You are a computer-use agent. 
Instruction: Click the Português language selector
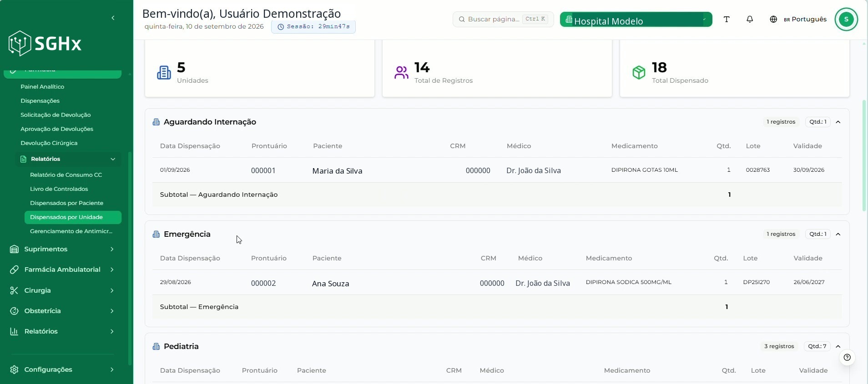point(805,19)
